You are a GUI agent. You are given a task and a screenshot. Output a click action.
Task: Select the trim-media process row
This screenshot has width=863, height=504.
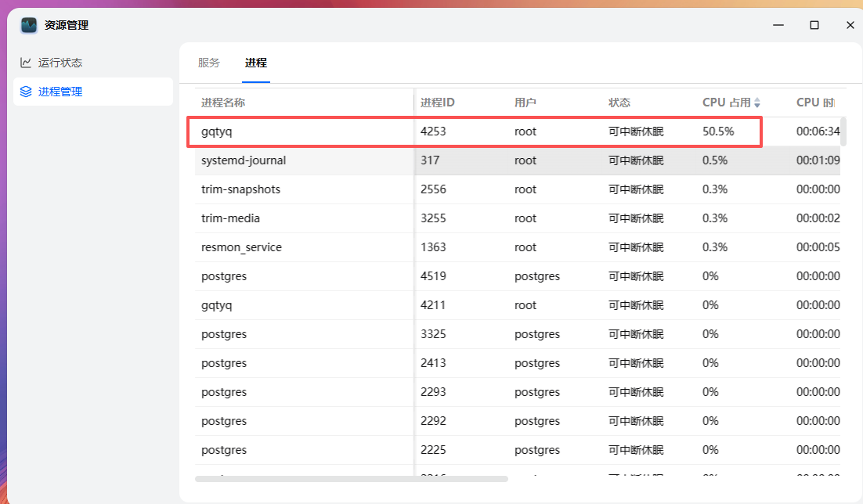point(518,218)
